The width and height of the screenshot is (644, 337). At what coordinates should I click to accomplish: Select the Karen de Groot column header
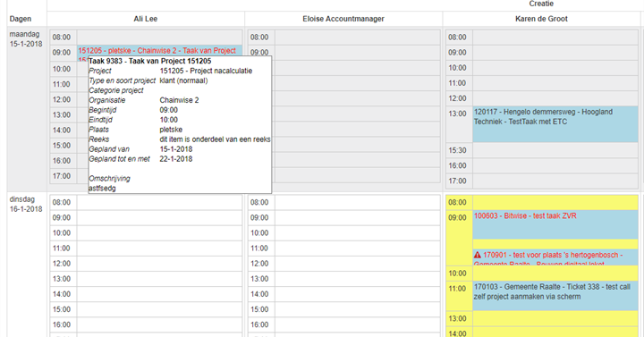541,19
